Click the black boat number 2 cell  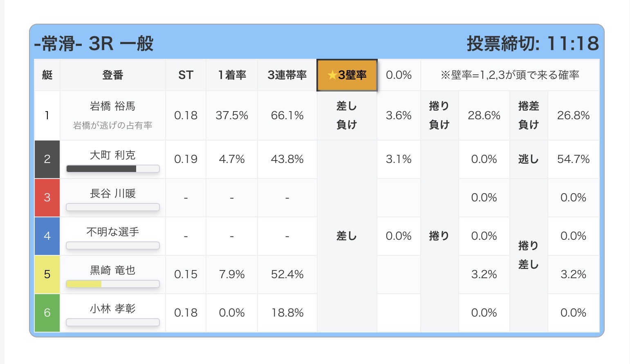click(47, 159)
